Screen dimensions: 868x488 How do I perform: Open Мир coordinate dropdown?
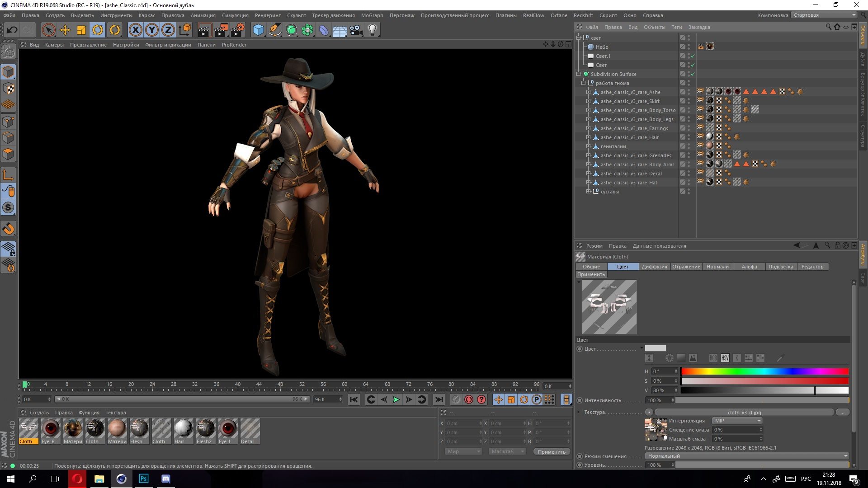[463, 451]
